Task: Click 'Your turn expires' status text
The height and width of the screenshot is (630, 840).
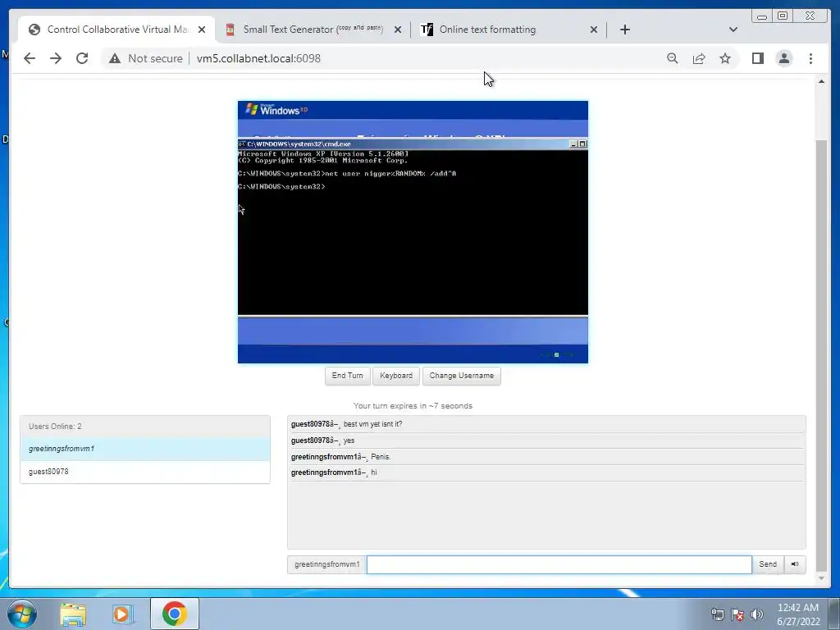Action: click(413, 406)
